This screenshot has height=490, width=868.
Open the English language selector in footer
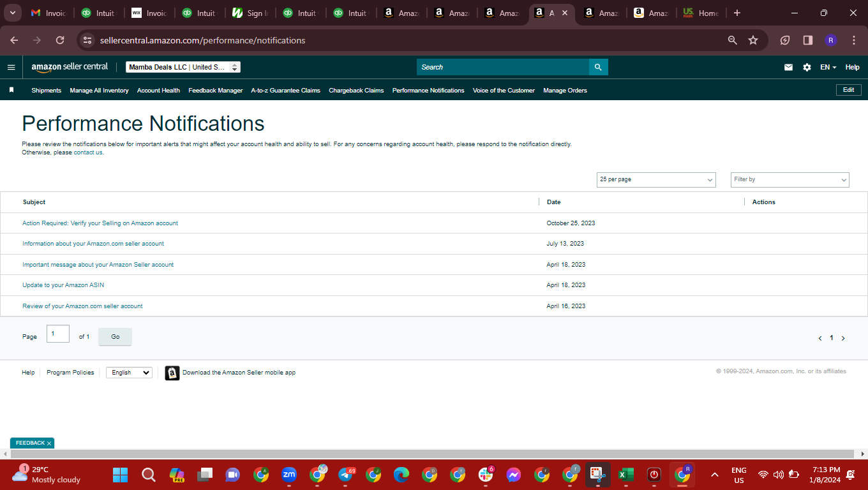129,373
